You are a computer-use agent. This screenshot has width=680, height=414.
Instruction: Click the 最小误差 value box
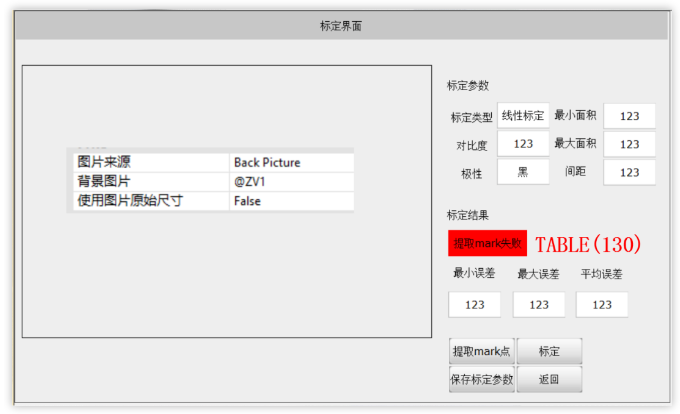pyautogui.click(x=474, y=305)
